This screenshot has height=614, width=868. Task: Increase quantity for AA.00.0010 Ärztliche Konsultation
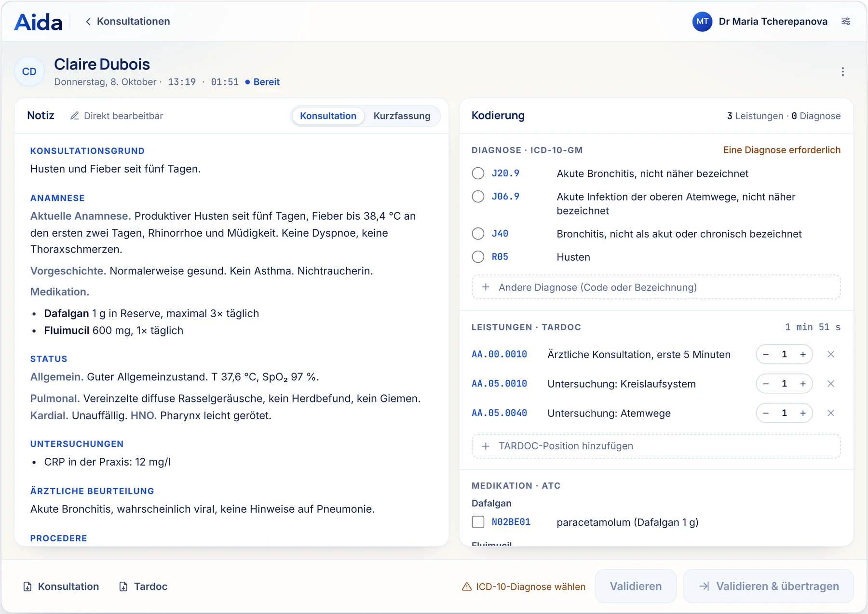[803, 354]
